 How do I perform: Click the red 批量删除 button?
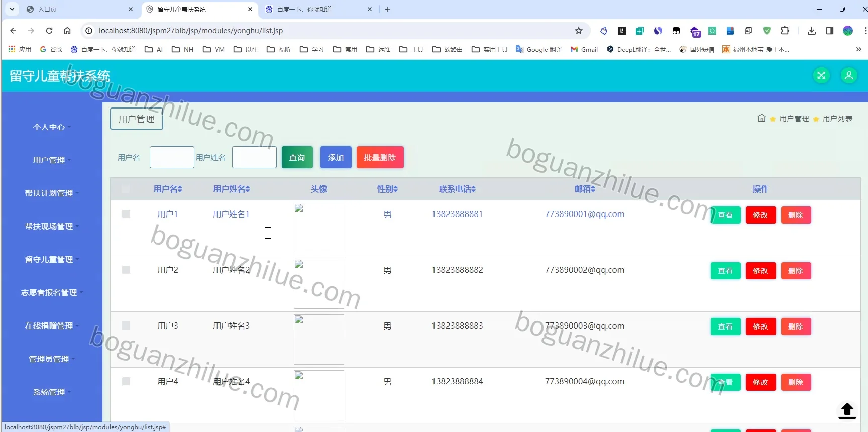380,157
